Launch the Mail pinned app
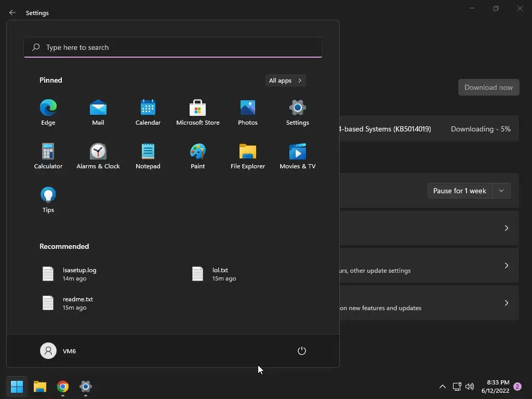 coord(98,113)
